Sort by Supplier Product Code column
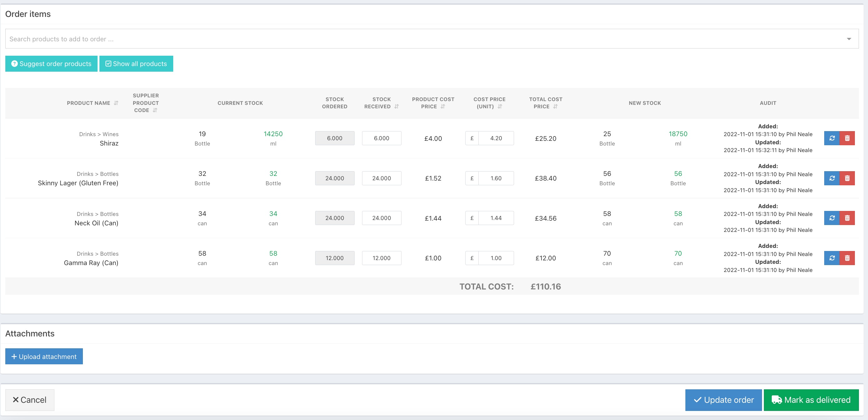Image resolution: width=868 pixels, height=420 pixels. coord(155,110)
